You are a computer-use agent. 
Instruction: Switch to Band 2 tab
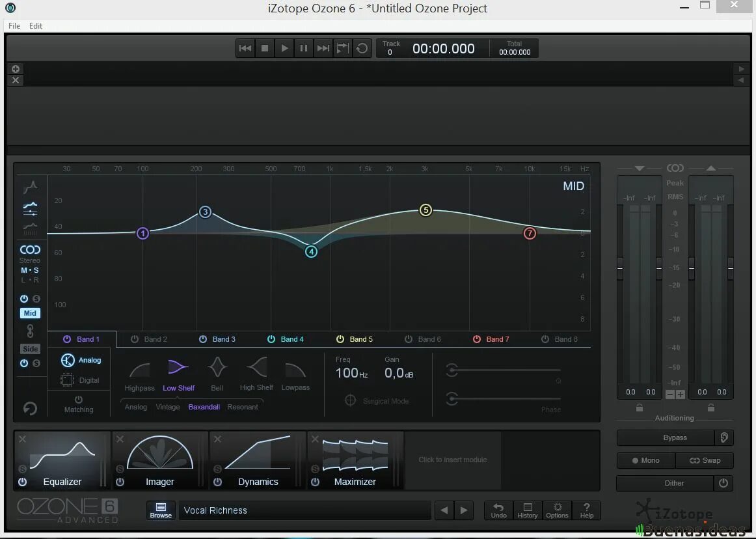150,339
